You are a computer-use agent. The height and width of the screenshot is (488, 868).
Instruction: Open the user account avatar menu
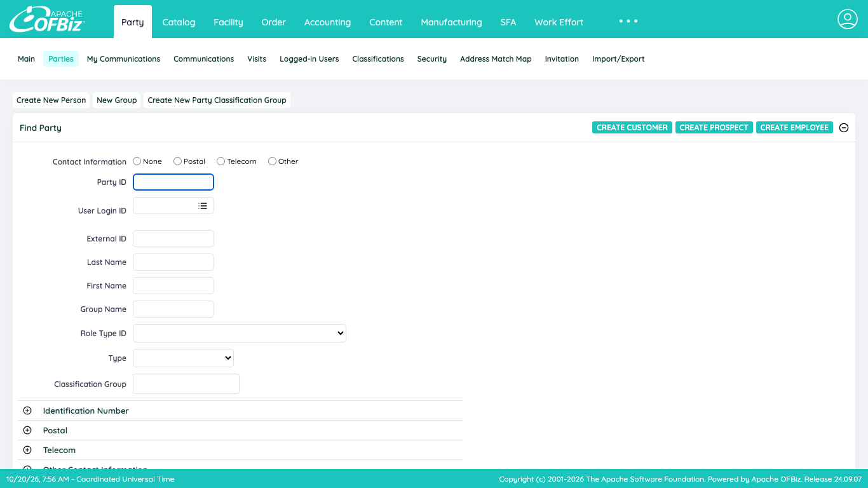pos(847,19)
